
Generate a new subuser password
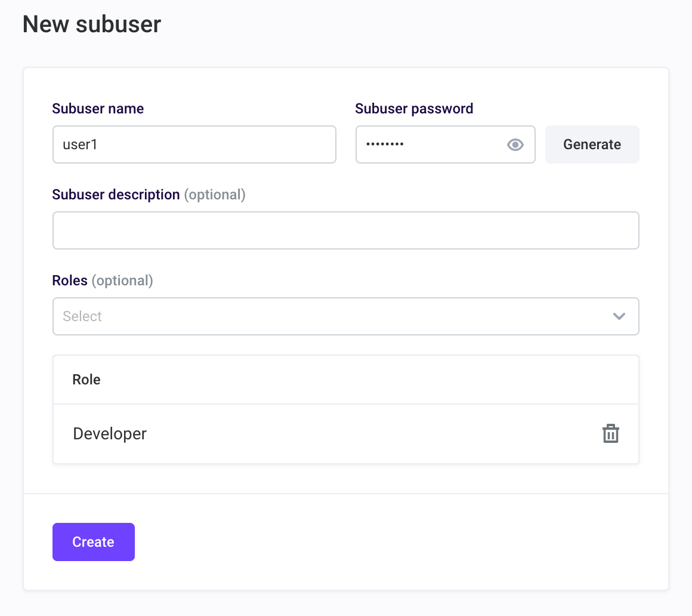pos(592,144)
